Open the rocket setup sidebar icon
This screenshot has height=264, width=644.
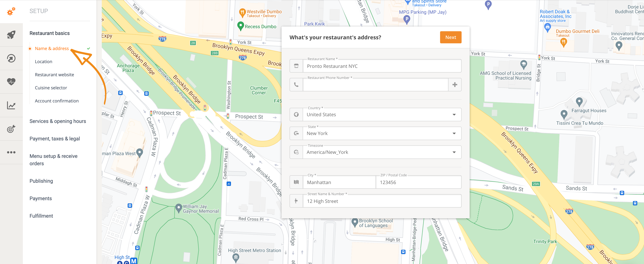coord(11,35)
